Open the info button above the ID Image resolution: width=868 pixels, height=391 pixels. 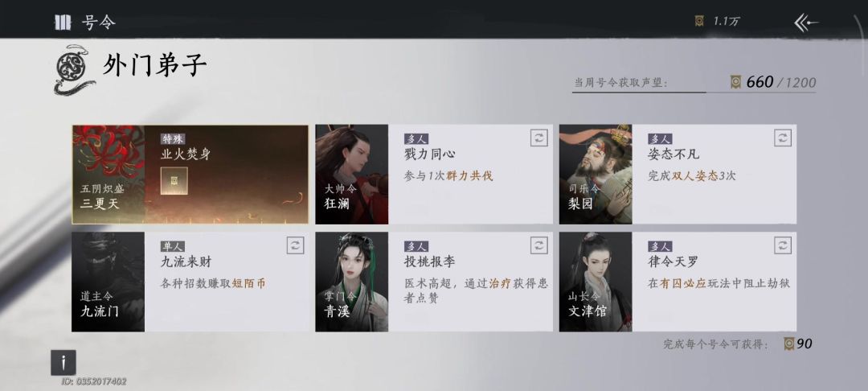point(63,363)
